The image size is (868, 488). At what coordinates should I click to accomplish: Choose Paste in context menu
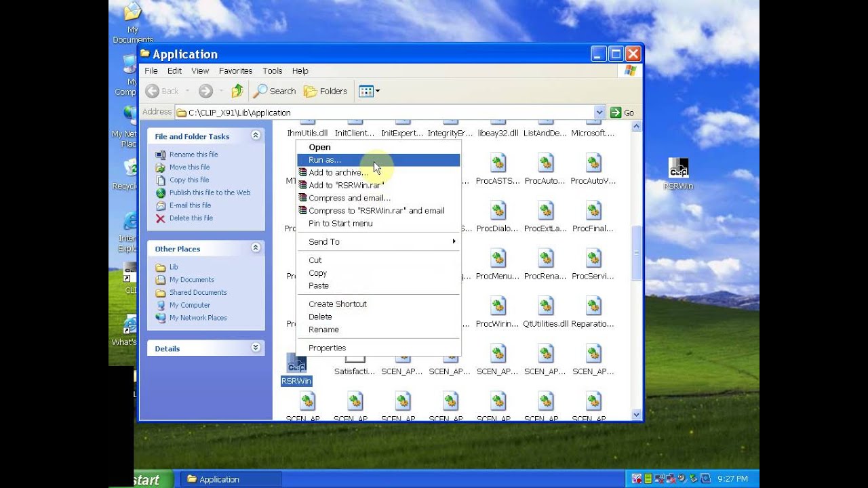pyautogui.click(x=378, y=285)
